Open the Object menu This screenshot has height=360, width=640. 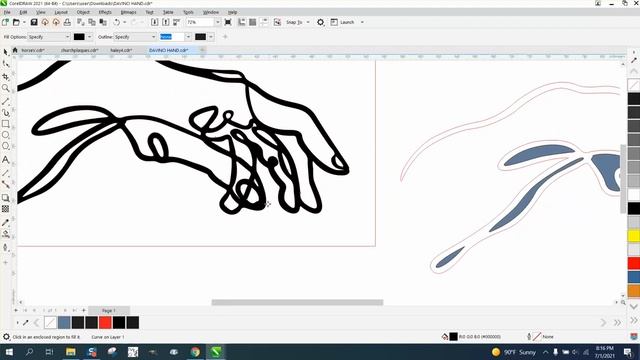coord(83,12)
